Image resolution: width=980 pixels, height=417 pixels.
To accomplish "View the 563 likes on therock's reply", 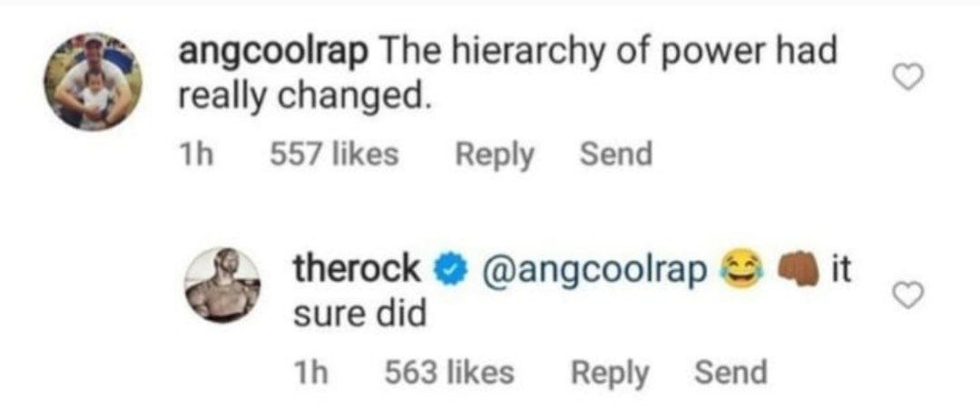I will click(449, 372).
